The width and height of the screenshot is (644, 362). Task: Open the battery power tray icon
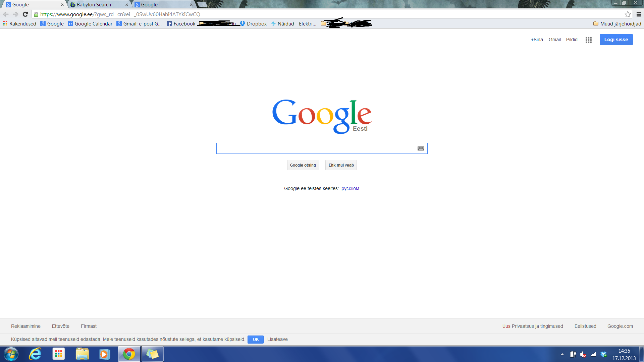click(x=573, y=354)
